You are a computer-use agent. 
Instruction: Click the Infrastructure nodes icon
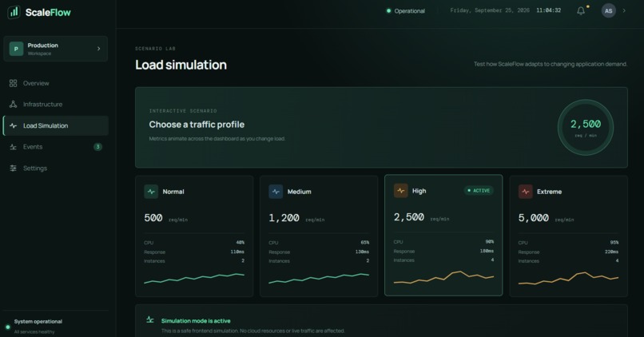point(13,105)
